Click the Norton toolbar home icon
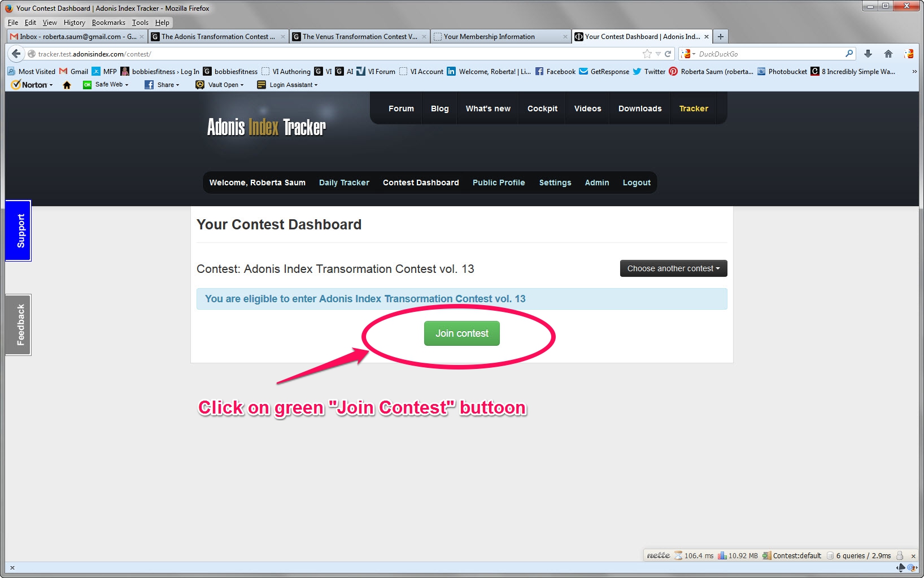The image size is (924, 578). coord(67,85)
